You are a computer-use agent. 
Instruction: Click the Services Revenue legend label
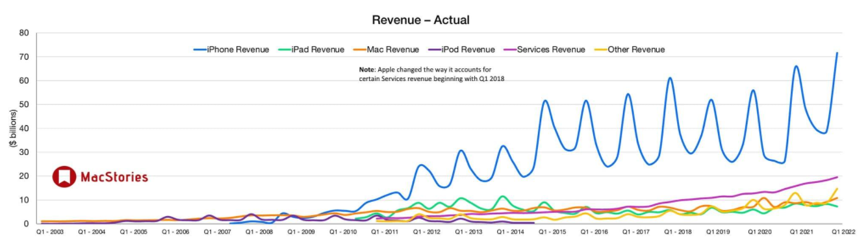(x=551, y=49)
